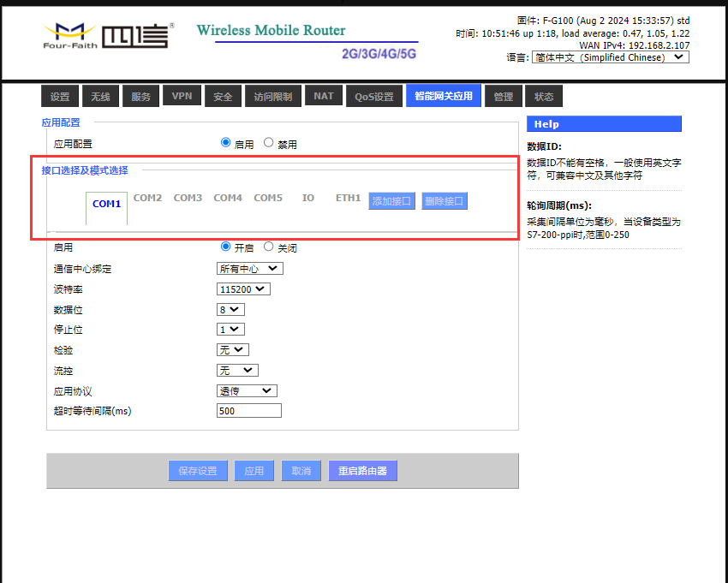The width and height of the screenshot is (728, 583).
Task: Switch to the ETH1 interface tab
Action: pyautogui.click(x=349, y=198)
